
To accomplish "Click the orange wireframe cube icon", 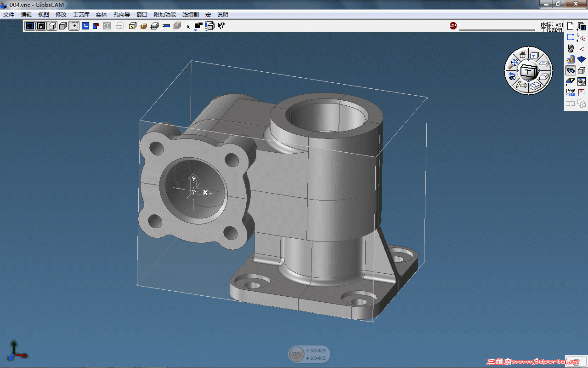I will pyautogui.click(x=144, y=26).
